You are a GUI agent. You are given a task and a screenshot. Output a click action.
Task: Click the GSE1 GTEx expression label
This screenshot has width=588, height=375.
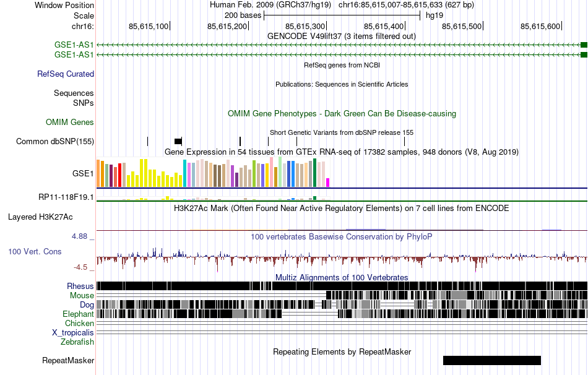pos(83,173)
